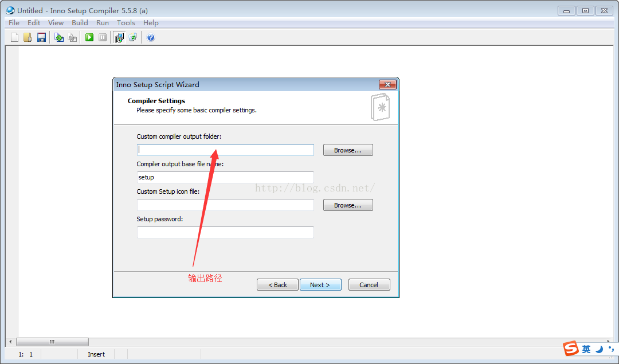The height and width of the screenshot is (364, 619).
Task: Maximize the Inno Setup Compiler window
Action: [585, 11]
